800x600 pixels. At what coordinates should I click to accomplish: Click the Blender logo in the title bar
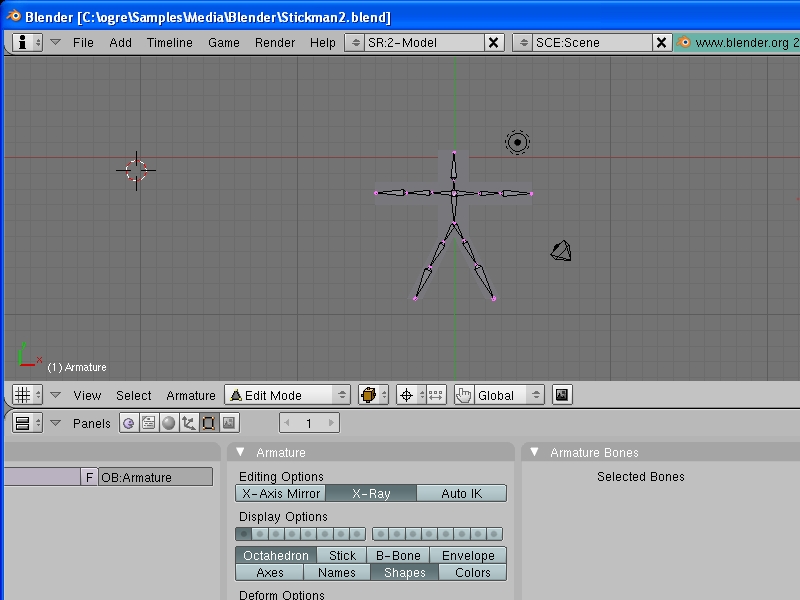point(13,16)
